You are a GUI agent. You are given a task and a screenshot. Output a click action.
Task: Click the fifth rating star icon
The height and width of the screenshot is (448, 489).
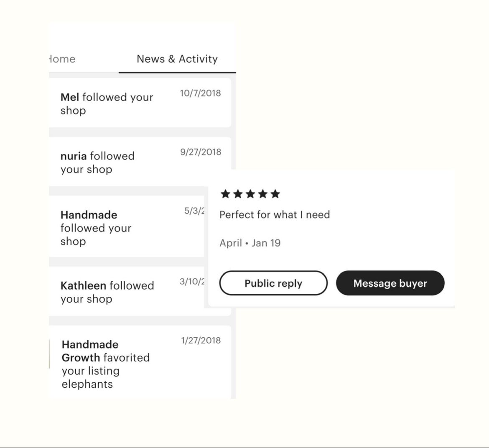tap(275, 194)
